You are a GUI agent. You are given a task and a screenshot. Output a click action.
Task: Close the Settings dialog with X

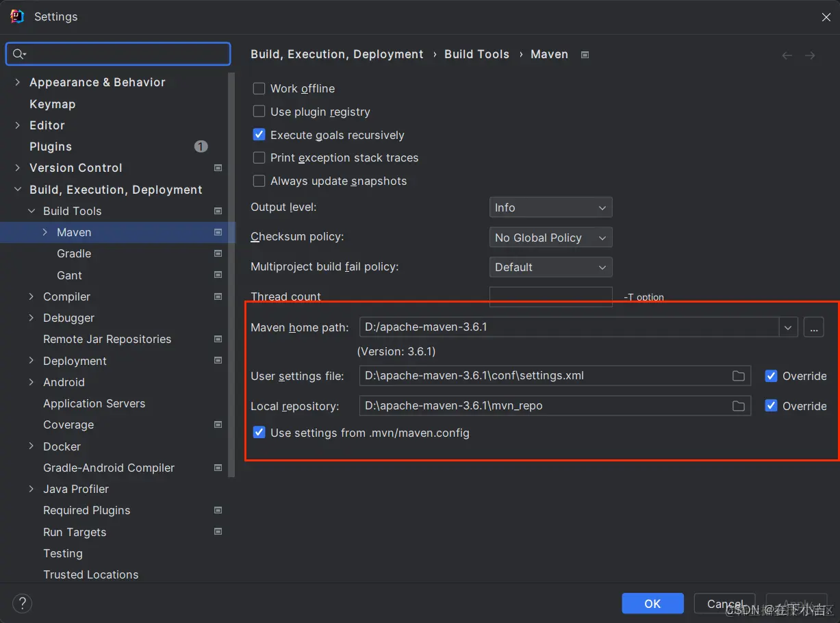(x=826, y=17)
